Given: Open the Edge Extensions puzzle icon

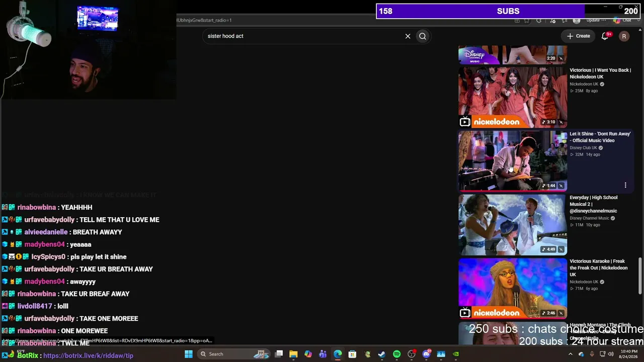Looking at the screenshot, I should click(x=539, y=20).
